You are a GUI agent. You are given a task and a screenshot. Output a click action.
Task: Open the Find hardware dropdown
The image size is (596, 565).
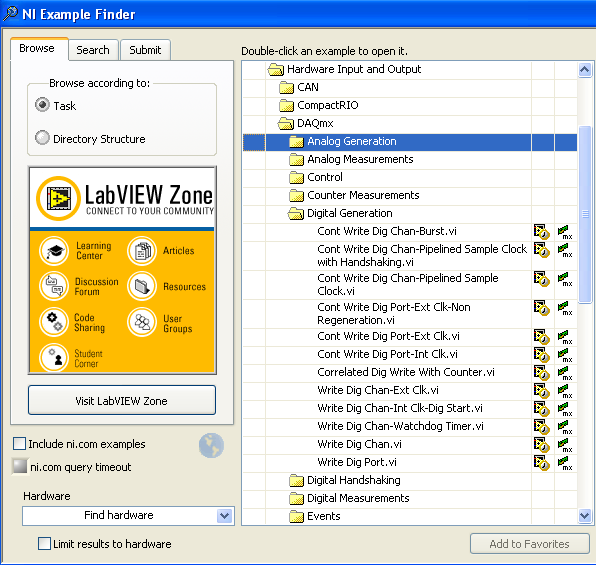pos(225,516)
